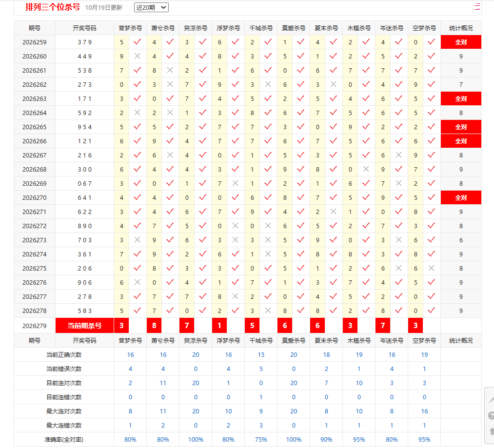Open the list menu icon beside the title
Viewport: 494px width, 448px height.
(477, 7)
